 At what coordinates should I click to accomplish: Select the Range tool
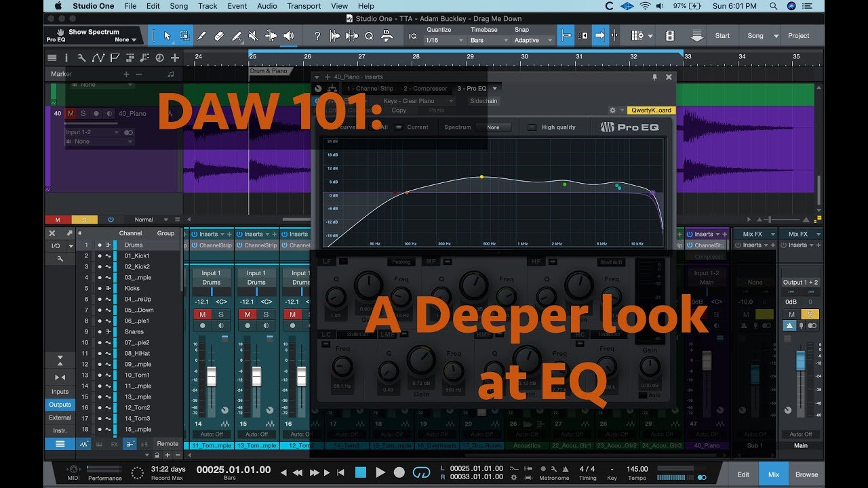pyautogui.click(x=184, y=36)
